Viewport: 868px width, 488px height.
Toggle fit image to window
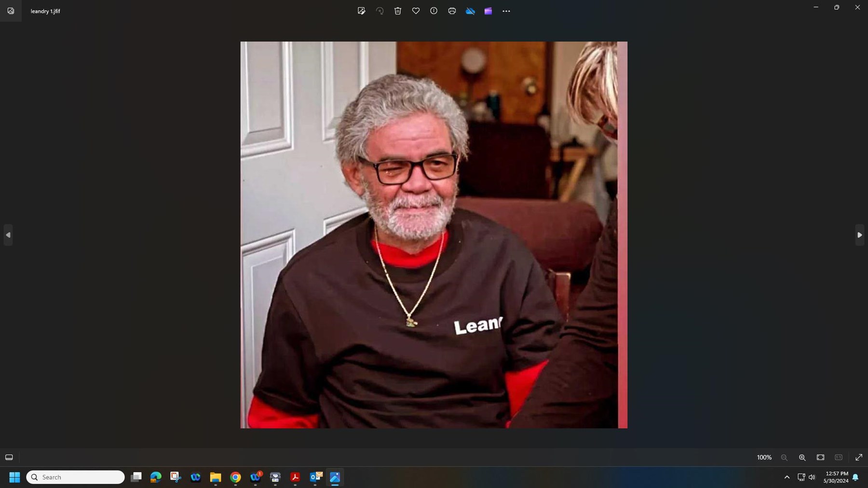[820, 457]
